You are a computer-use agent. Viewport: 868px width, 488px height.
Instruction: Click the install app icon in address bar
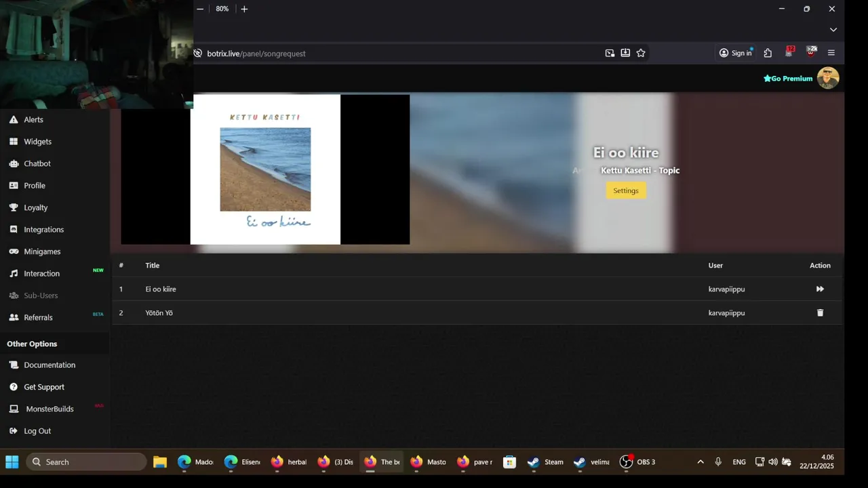pos(625,53)
